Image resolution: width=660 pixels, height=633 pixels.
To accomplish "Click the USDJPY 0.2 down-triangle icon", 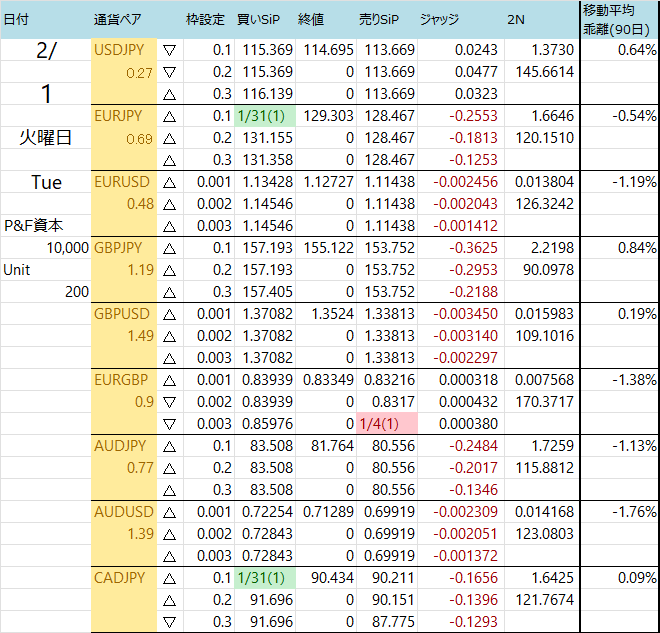I will 169,72.
